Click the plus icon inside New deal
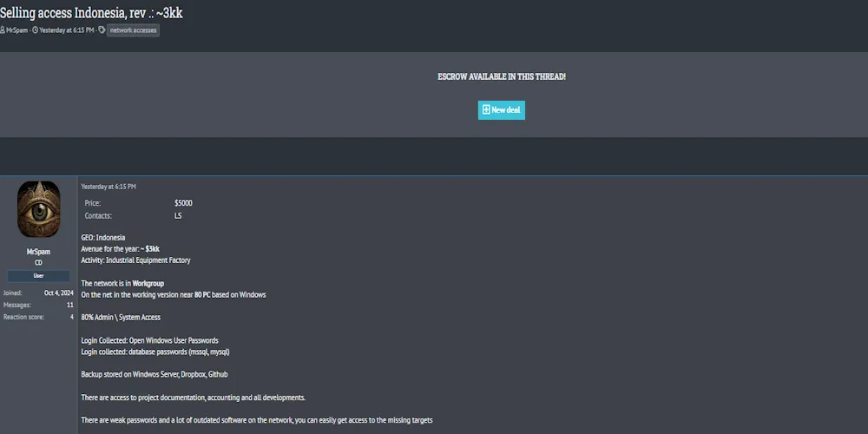This screenshot has height=434, width=868. (486, 110)
